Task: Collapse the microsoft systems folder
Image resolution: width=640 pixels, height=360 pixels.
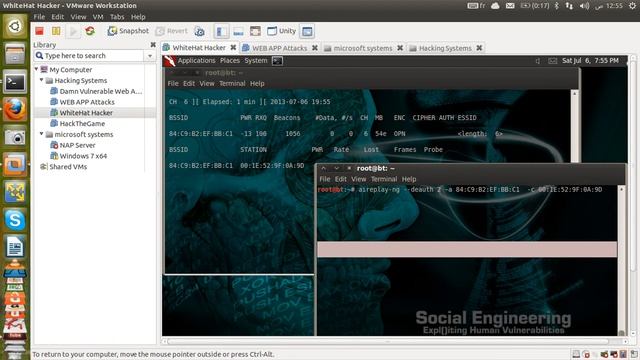Action: tap(42, 134)
